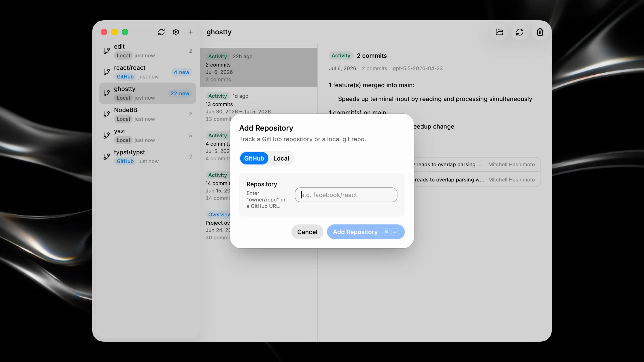Click the yellow minimize window button
The image size is (644, 362).
[x=115, y=32]
